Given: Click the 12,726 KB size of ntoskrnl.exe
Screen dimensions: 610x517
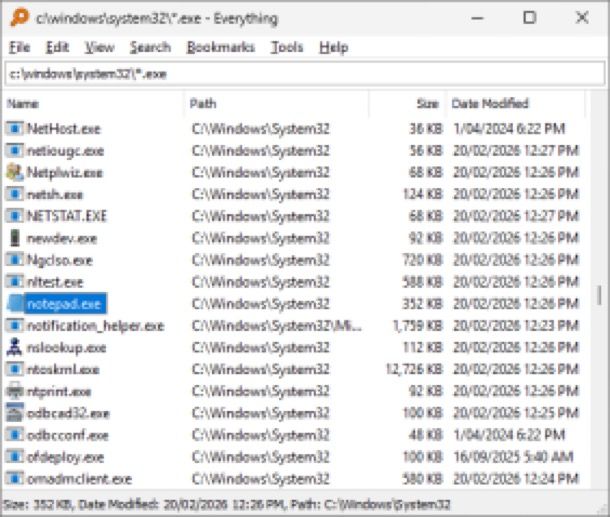Looking at the screenshot, I should (x=414, y=369).
